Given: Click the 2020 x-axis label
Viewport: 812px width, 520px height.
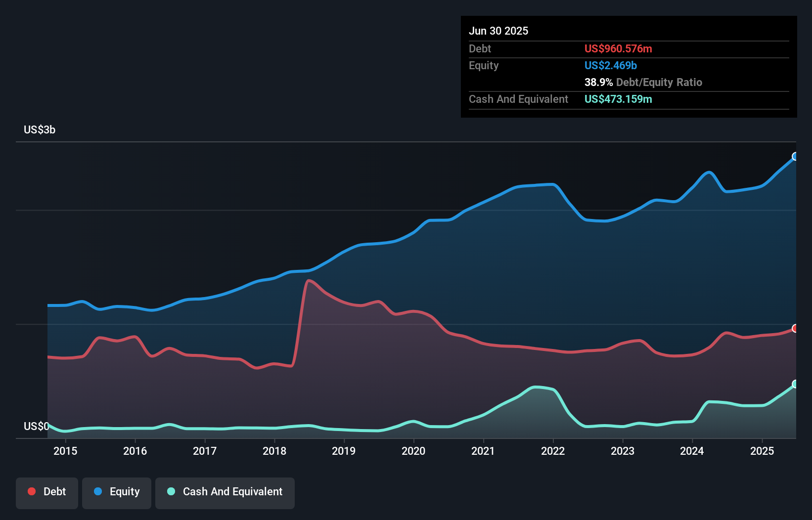Looking at the screenshot, I should [413, 451].
